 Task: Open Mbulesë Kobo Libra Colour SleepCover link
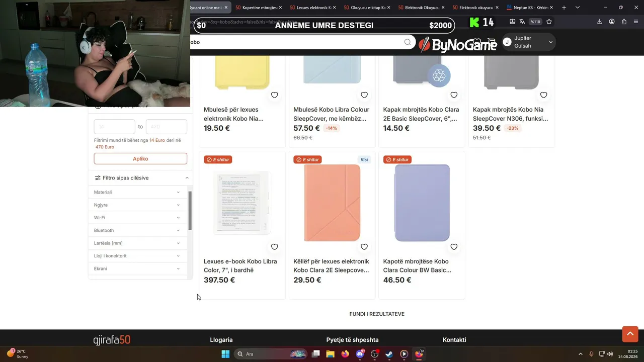[x=331, y=114]
